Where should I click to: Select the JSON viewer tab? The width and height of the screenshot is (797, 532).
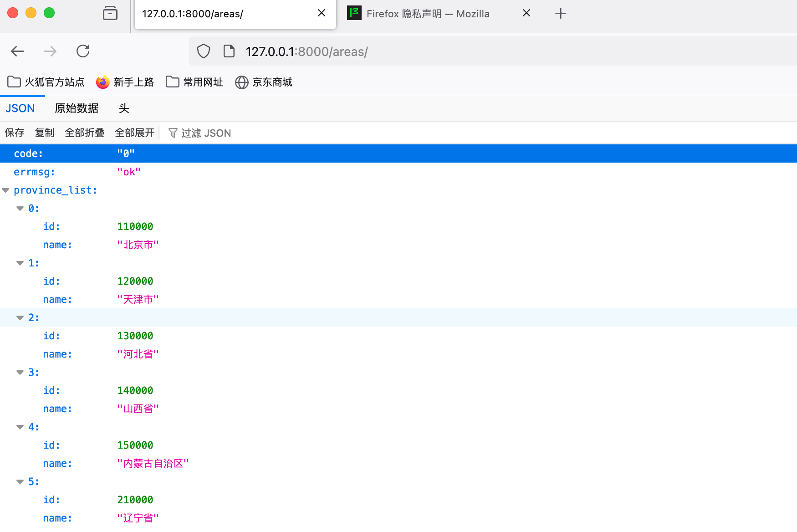20,108
